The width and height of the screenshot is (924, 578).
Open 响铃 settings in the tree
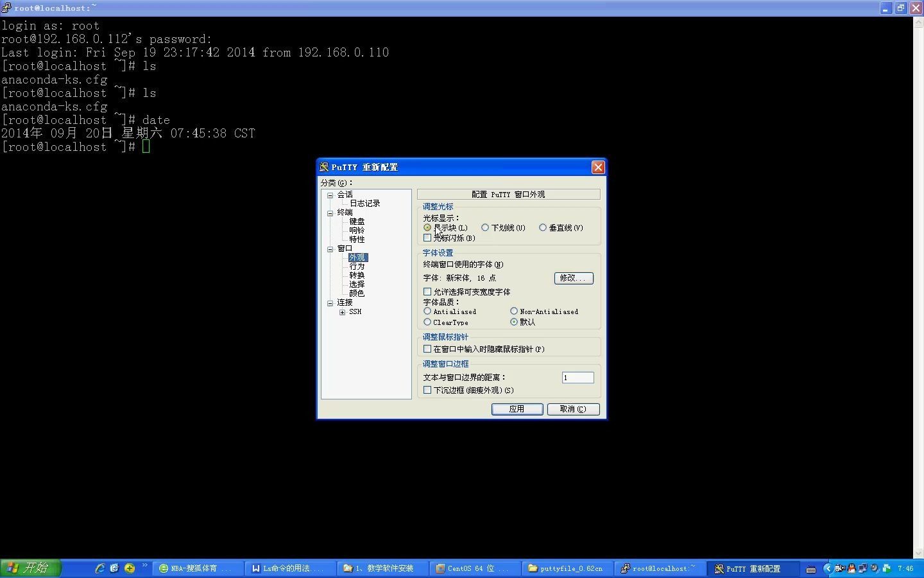click(x=357, y=231)
